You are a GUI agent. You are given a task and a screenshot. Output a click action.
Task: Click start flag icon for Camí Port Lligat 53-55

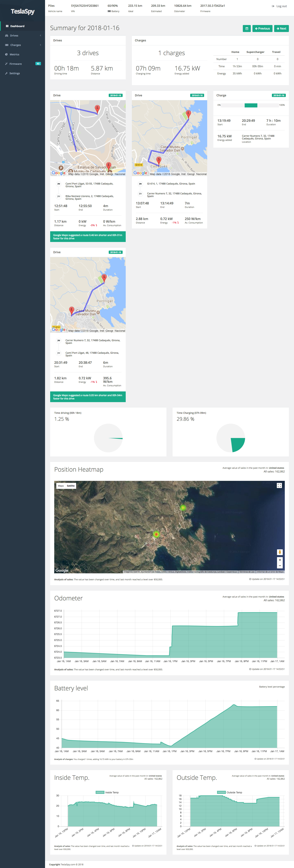coord(59,184)
